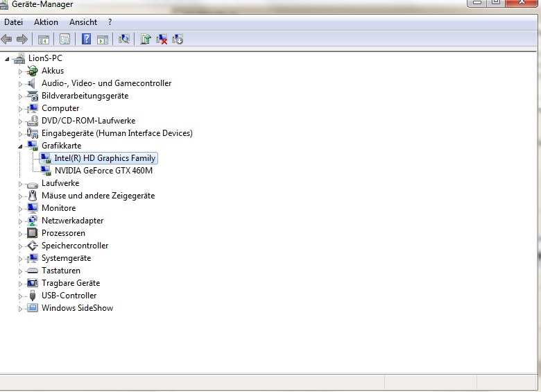
Task: Toggle the console tree pane icon
Action: point(44,40)
